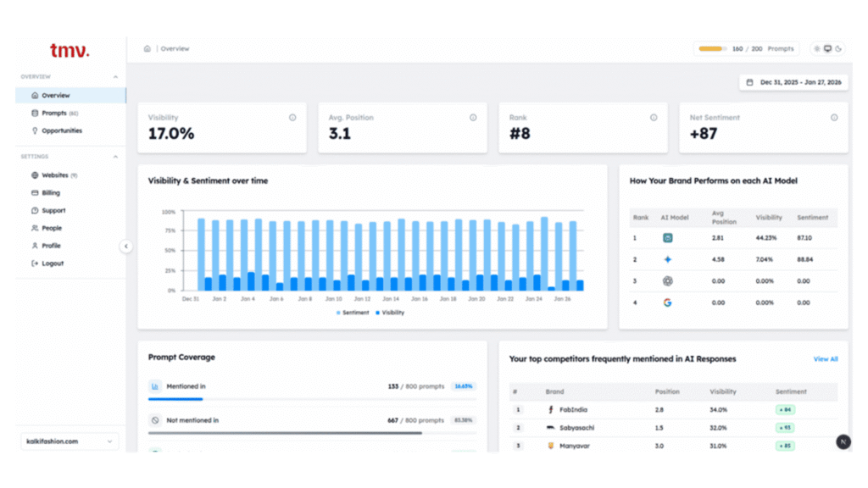
Task: Click the Not mentioned in icon
Action: (x=155, y=420)
